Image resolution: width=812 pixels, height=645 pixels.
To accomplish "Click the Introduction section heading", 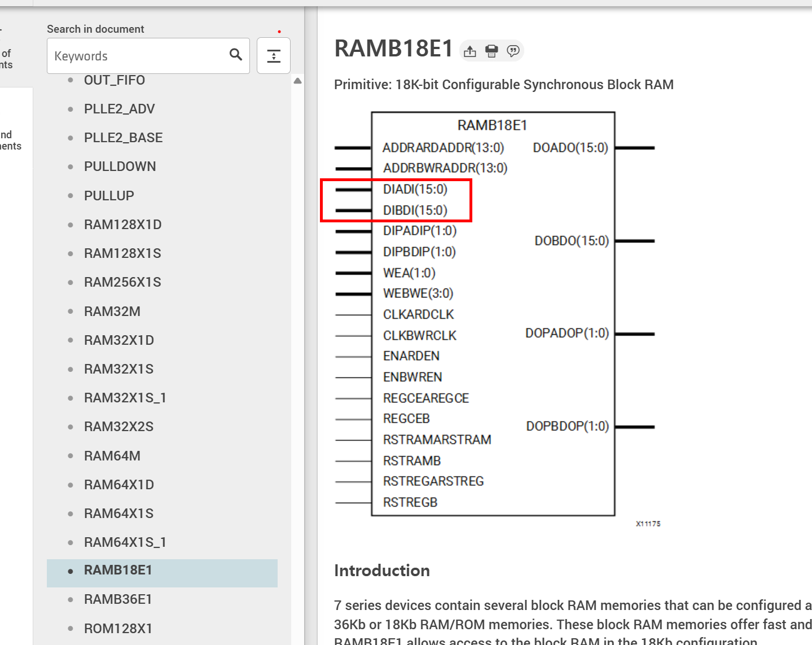I will point(382,571).
